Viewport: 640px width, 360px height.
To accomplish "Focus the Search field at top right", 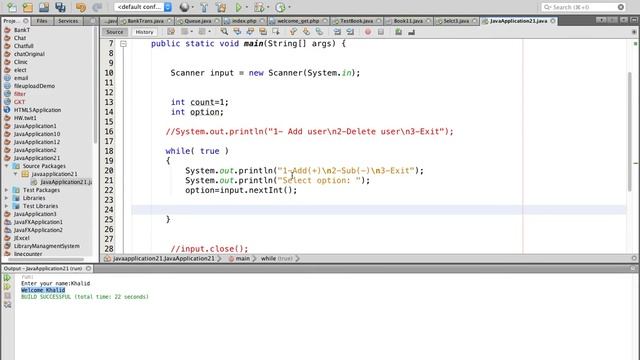I will pyautogui.click(x=584, y=7).
